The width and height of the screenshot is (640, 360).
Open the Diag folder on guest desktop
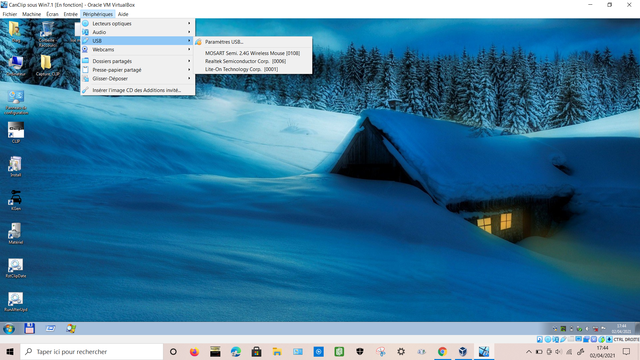point(15,31)
